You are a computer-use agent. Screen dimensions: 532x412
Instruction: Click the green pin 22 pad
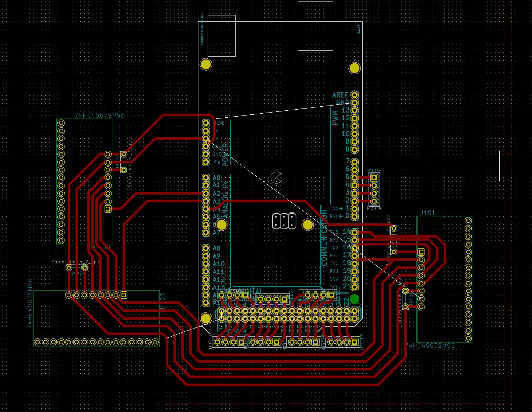355,299
